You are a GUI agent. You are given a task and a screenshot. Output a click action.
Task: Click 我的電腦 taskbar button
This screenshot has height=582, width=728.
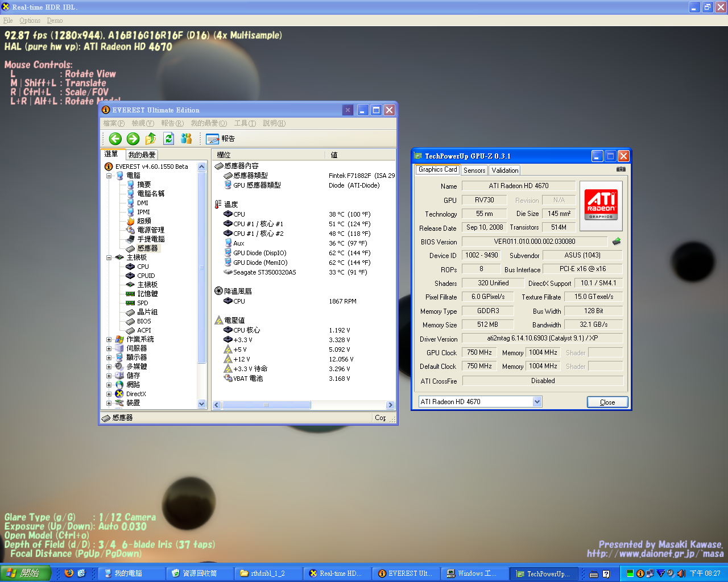[131, 573]
